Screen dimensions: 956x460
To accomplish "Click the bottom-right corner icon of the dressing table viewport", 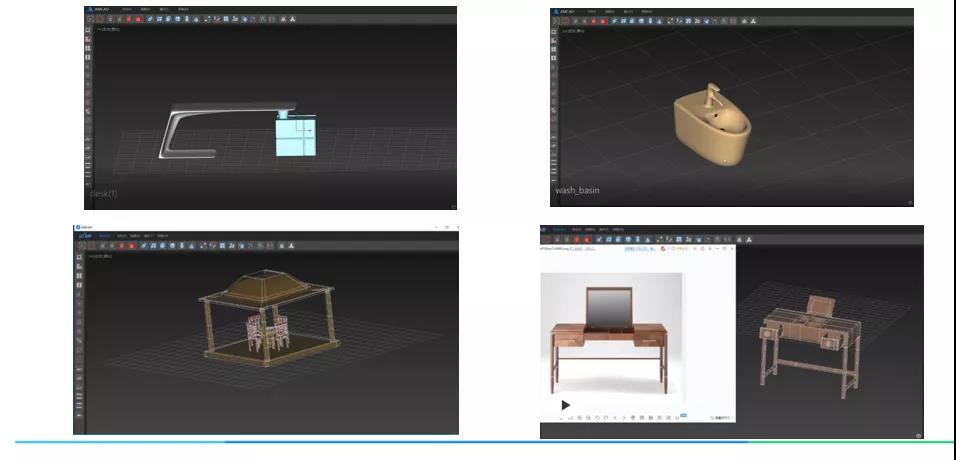I will click(918, 435).
